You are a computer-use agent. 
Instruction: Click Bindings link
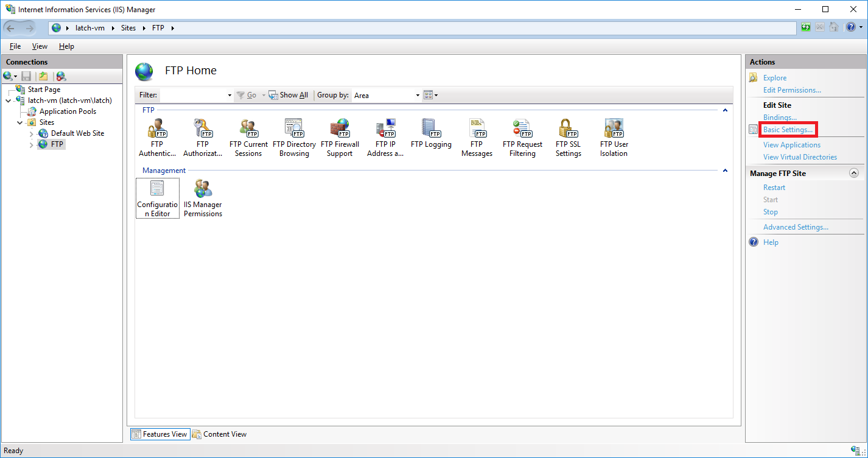click(780, 118)
